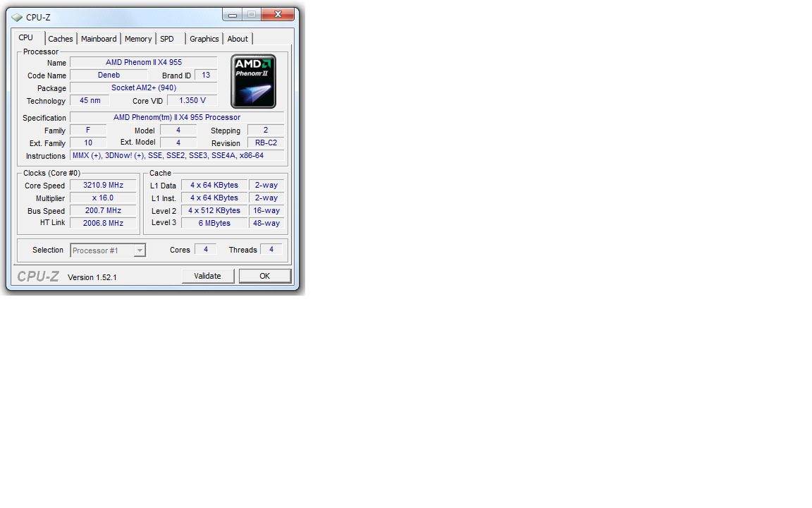Click the Family value F
Screen dimensions: 812x508
coord(88,130)
